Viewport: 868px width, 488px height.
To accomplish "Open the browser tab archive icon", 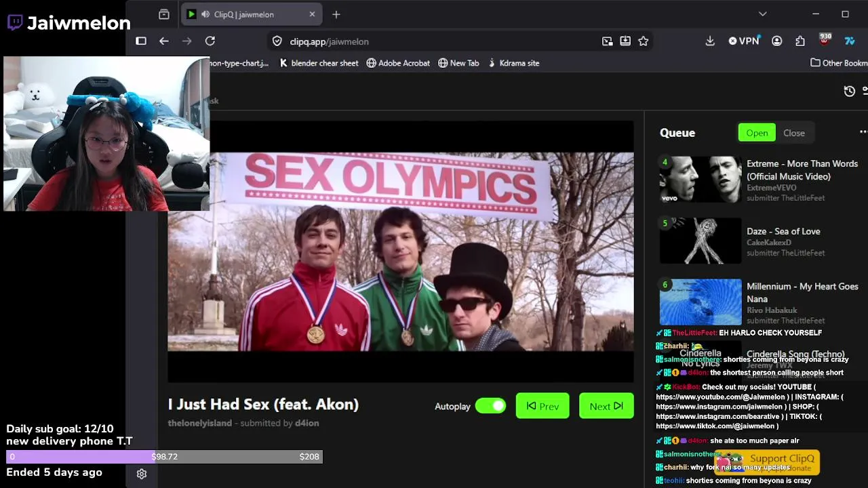I will [x=164, y=14].
